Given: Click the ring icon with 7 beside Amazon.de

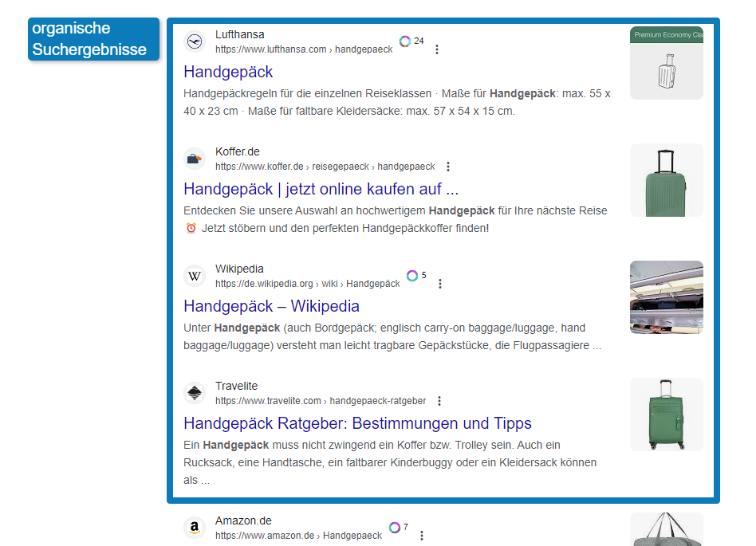Looking at the screenshot, I should click(x=395, y=527).
